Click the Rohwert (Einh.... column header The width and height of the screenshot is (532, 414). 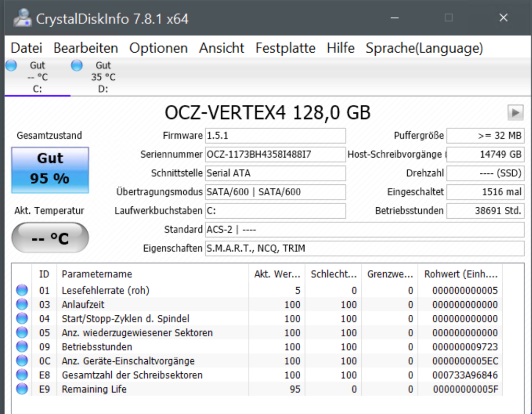pos(460,274)
